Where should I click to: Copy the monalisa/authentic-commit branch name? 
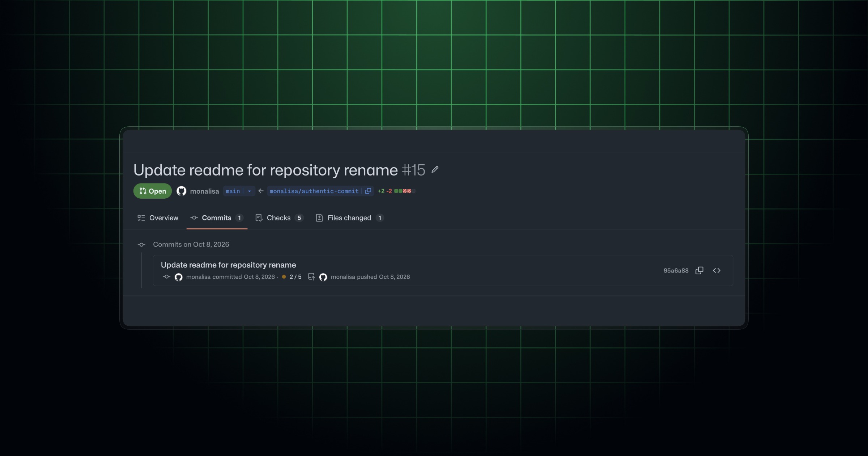[368, 191]
